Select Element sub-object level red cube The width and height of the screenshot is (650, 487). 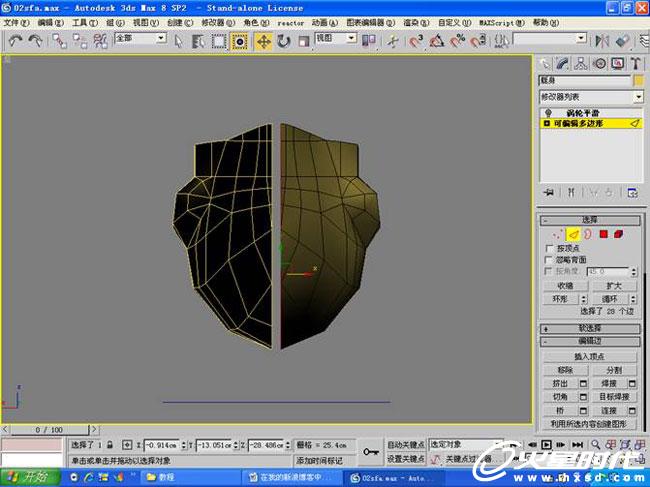618,235
